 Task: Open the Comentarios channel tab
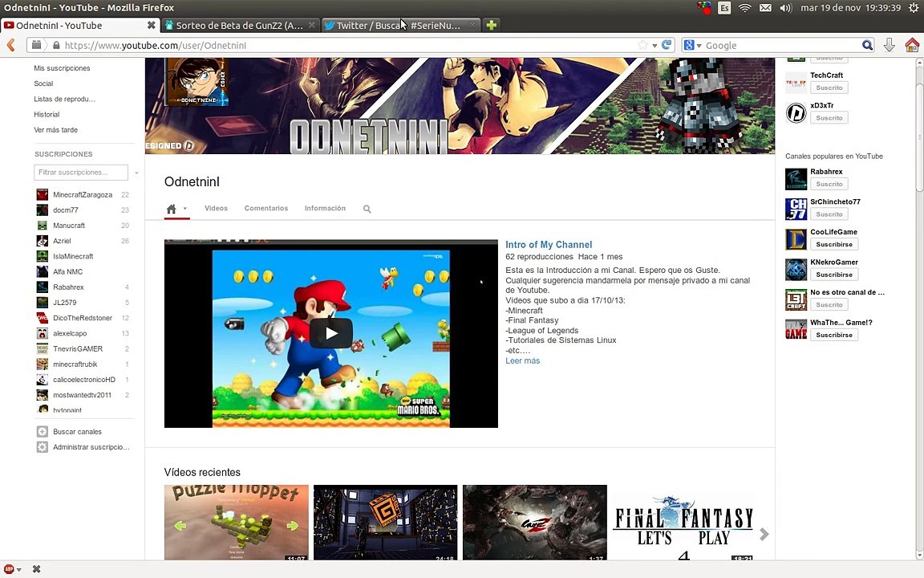pyautogui.click(x=265, y=208)
